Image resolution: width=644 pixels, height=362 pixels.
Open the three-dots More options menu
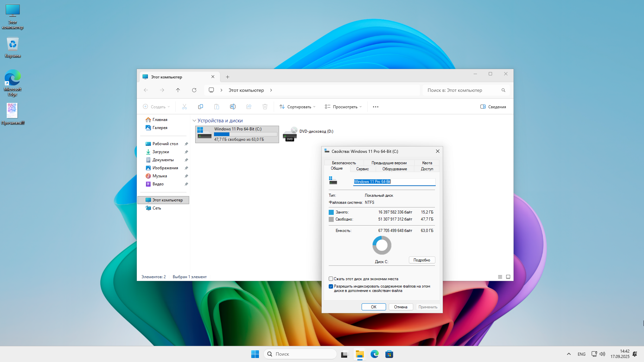[376, 107]
